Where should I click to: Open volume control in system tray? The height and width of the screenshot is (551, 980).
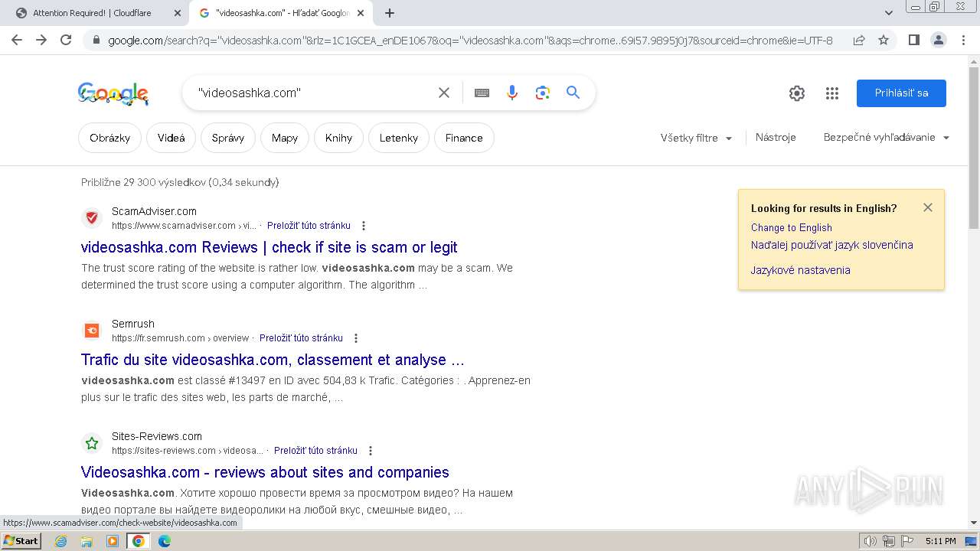click(870, 541)
